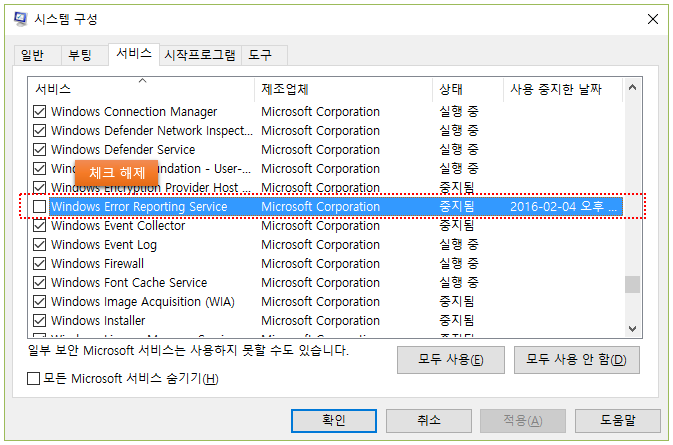
Task: Cancel with the 취소 button
Action: [x=429, y=421]
